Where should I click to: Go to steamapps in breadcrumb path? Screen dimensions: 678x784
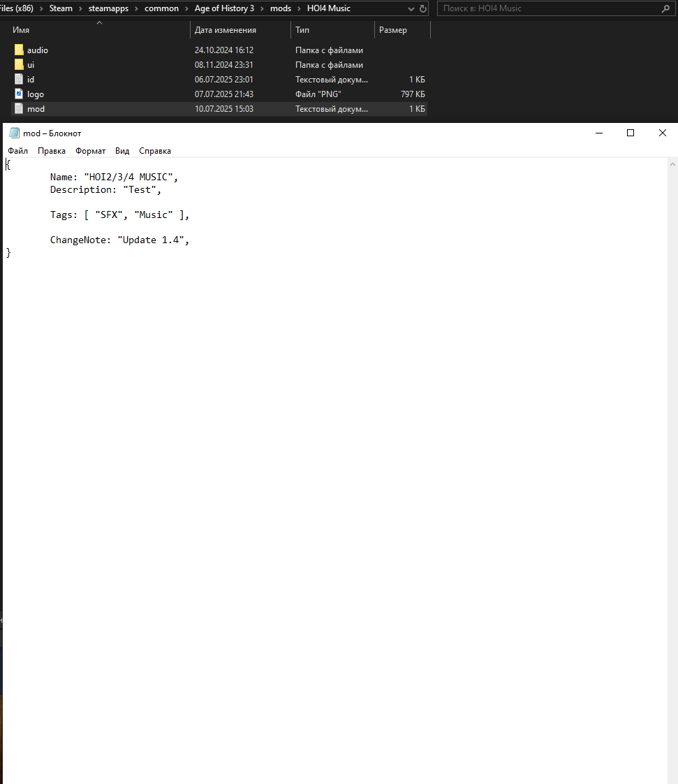[108, 8]
